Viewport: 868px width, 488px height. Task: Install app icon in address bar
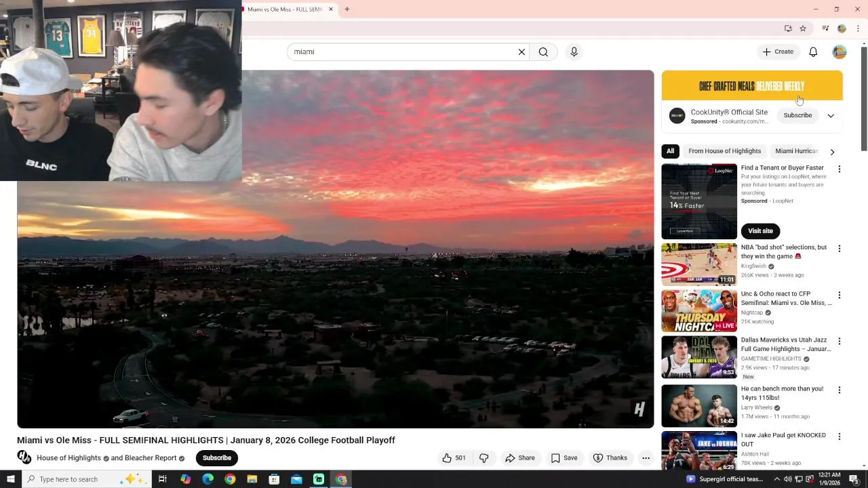(788, 28)
